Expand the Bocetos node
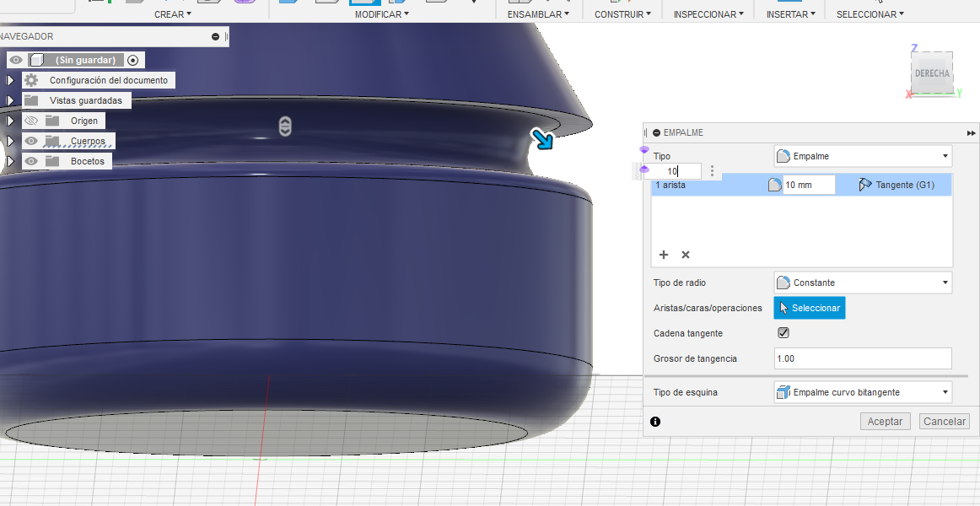Image resolution: width=980 pixels, height=506 pixels. click(10, 161)
